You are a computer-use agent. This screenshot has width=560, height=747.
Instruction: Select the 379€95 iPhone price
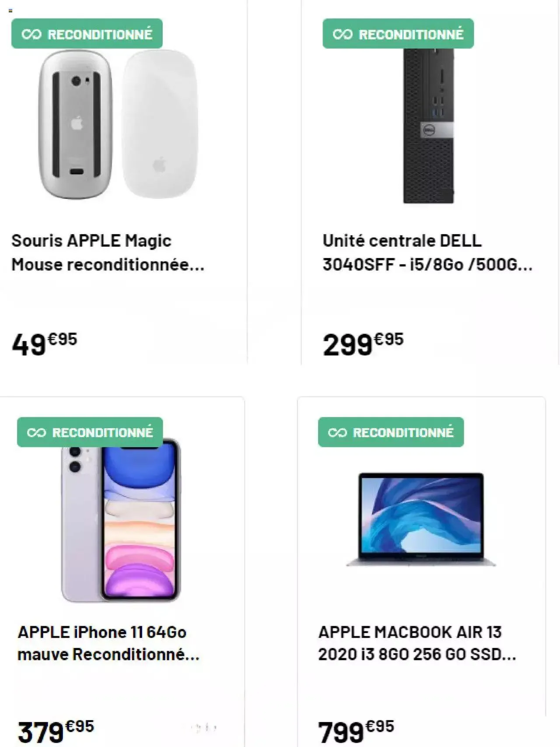[56, 730]
